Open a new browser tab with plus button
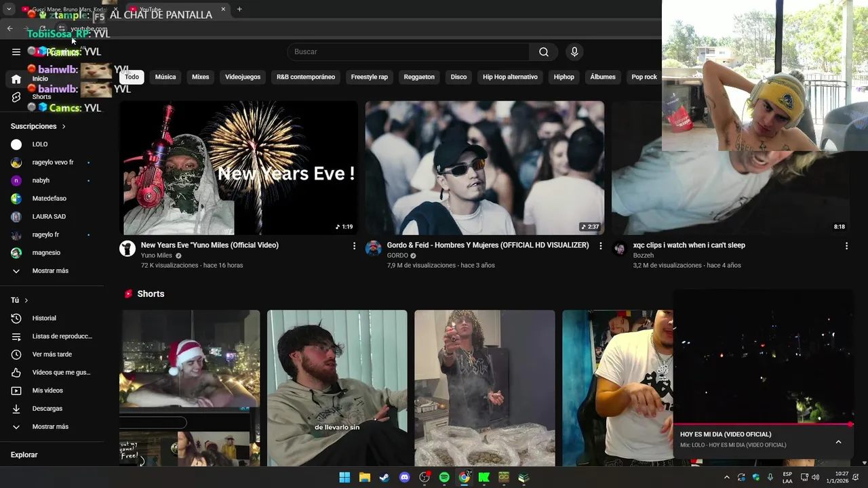 pyautogui.click(x=239, y=9)
